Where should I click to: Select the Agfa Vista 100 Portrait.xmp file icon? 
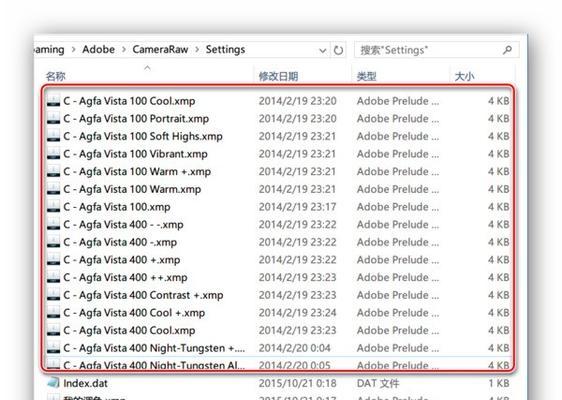pos(53,118)
